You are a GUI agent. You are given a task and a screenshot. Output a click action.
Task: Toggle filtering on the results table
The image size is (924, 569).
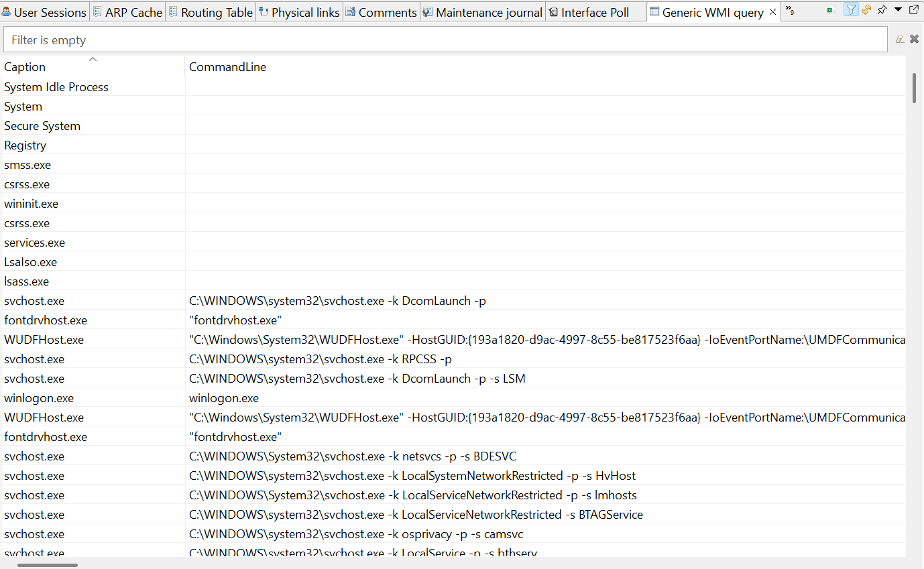point(851,9)
